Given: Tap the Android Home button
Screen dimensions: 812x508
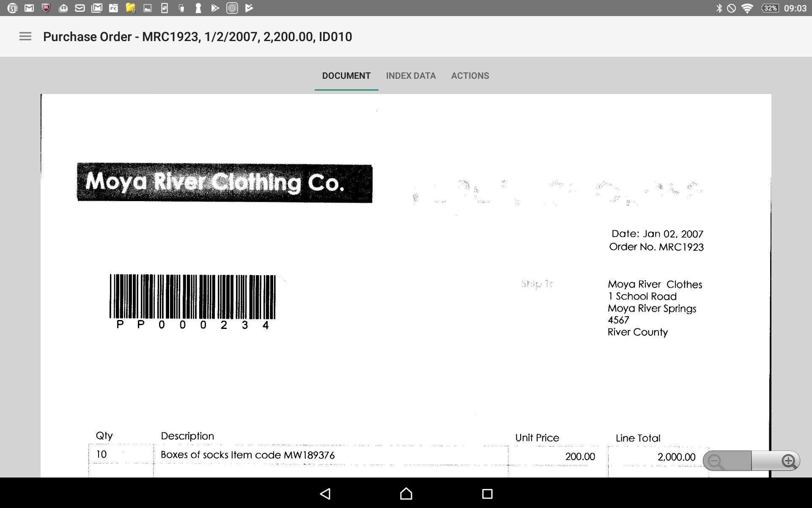Looking at the screenshot, I should 405,494.
